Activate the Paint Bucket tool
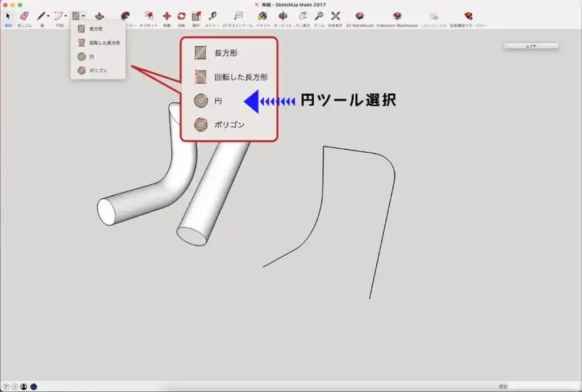 point(262,16)
